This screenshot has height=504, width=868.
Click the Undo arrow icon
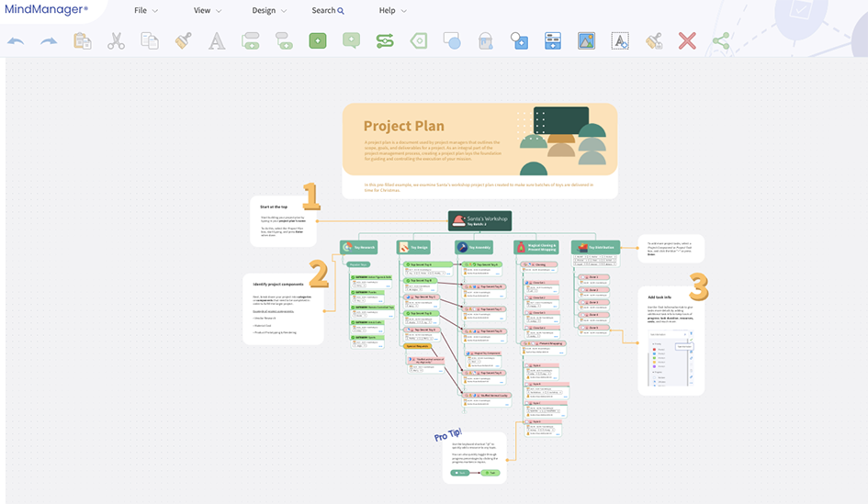coord(16,41)
